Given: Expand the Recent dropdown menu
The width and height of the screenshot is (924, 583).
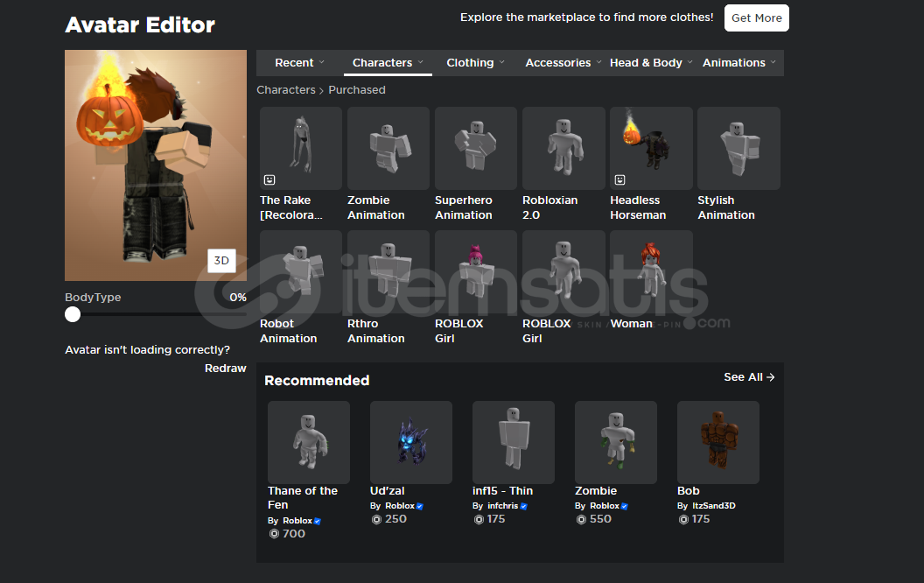Looking at the screenshot, I should coord(322,62).
